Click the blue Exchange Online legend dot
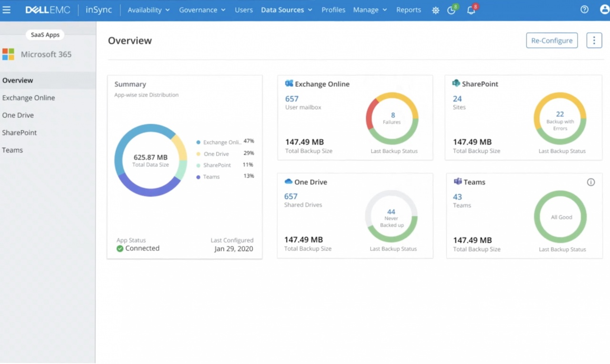Viewport: 610px width, 364px height. (198, 142)
